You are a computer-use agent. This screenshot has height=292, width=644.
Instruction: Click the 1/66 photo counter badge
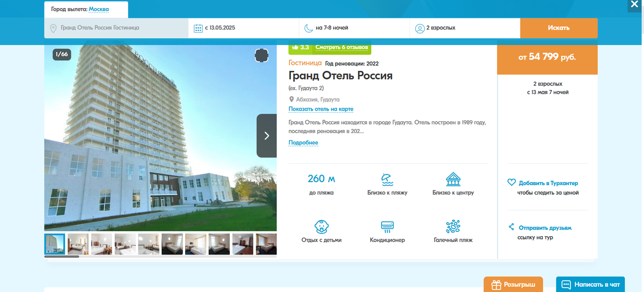tap(62, 54)
